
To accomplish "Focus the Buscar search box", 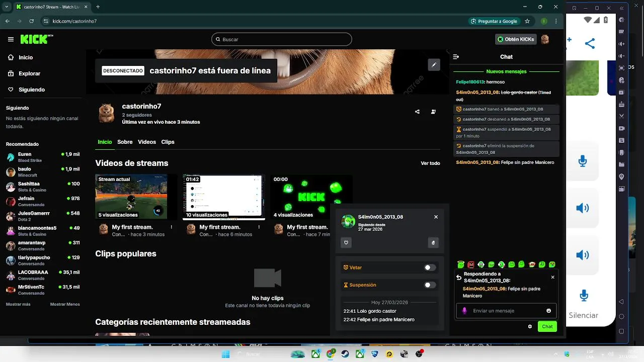I will click(281, 39).
